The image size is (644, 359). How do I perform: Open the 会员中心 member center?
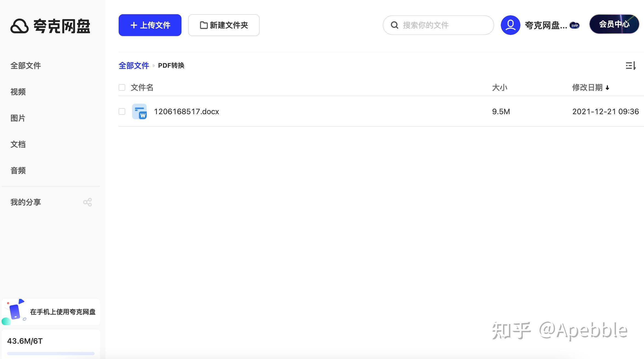pyautogui.click(x=614, y=24)
